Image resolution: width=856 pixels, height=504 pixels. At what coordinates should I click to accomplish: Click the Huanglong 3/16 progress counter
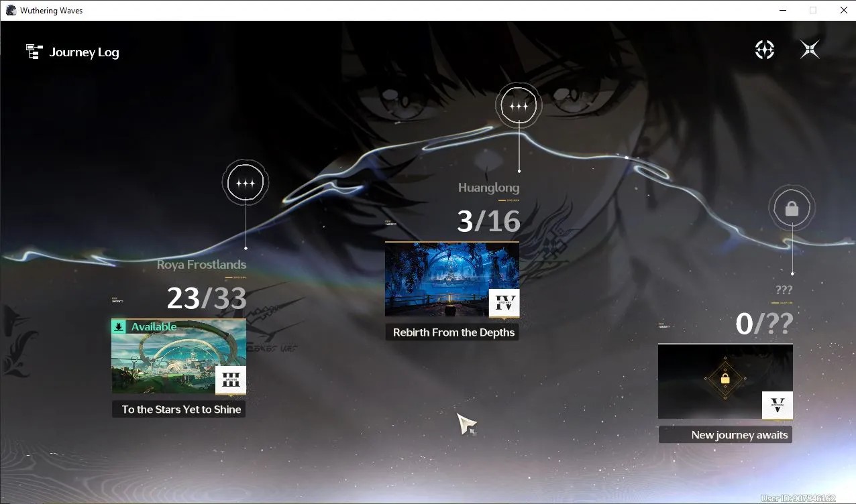click(488, 221)
